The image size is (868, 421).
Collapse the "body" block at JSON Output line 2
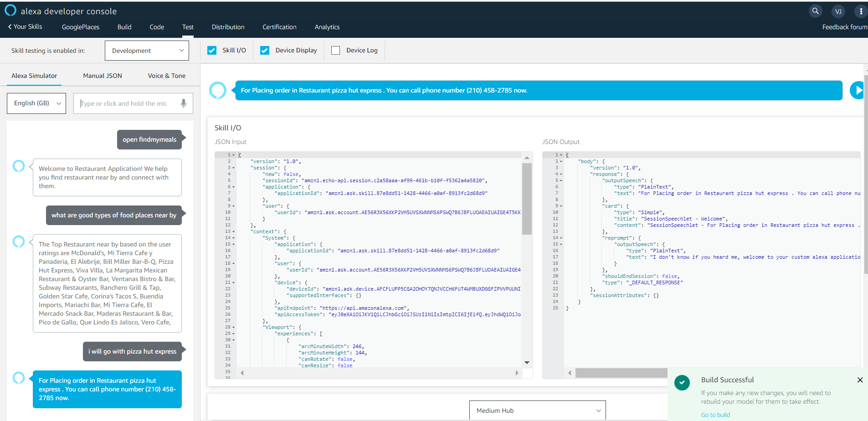pyautogui.click(x=561, y=161)
